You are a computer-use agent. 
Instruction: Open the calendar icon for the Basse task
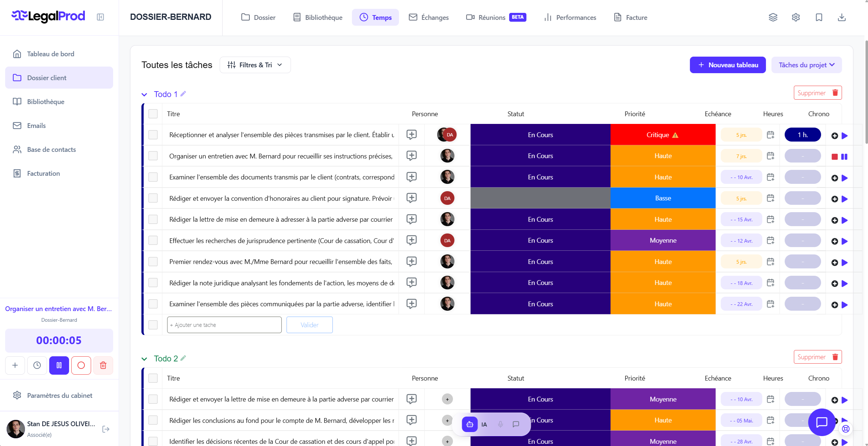click(x=770, y=198)
